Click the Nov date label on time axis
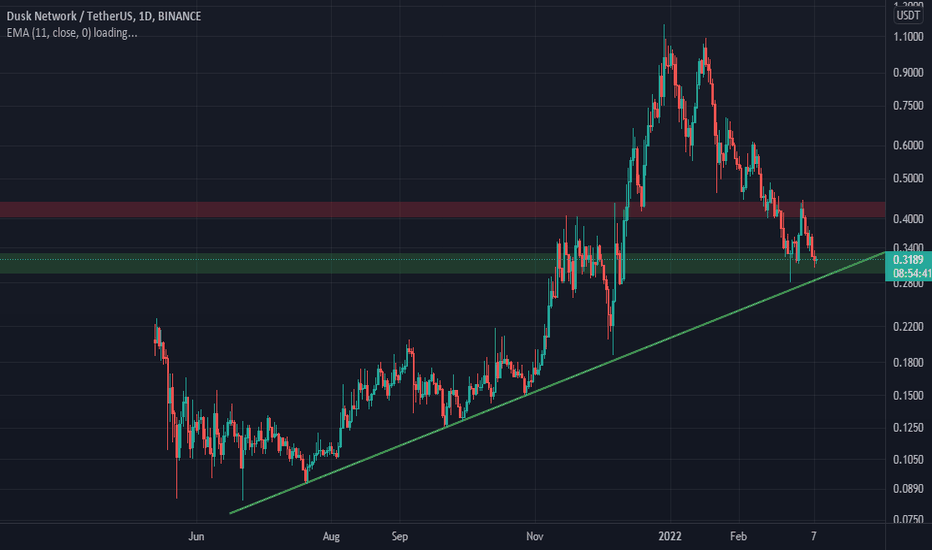This screenshot has height=550, width=932. 534,536
